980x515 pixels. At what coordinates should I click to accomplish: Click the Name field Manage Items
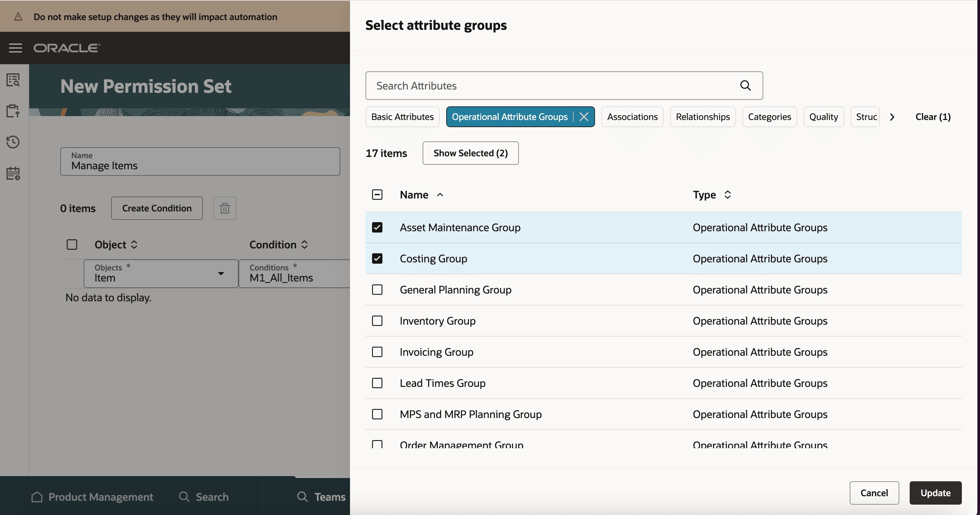[200, 162]
